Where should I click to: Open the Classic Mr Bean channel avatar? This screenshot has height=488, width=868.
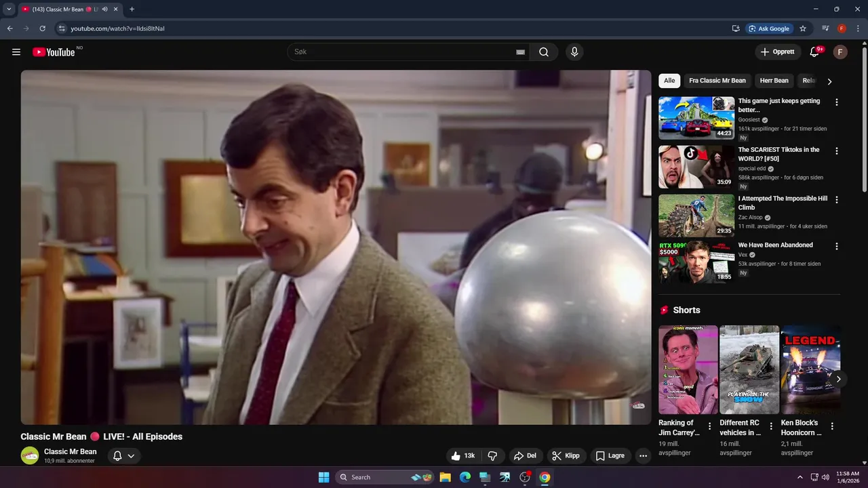(30, 455)
